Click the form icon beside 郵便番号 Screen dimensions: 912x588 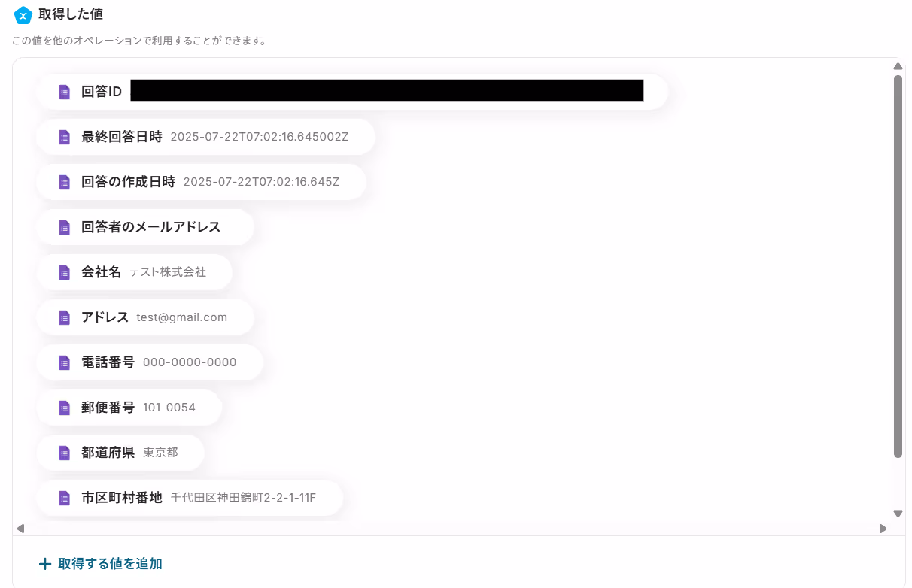(x=65, y=408)
